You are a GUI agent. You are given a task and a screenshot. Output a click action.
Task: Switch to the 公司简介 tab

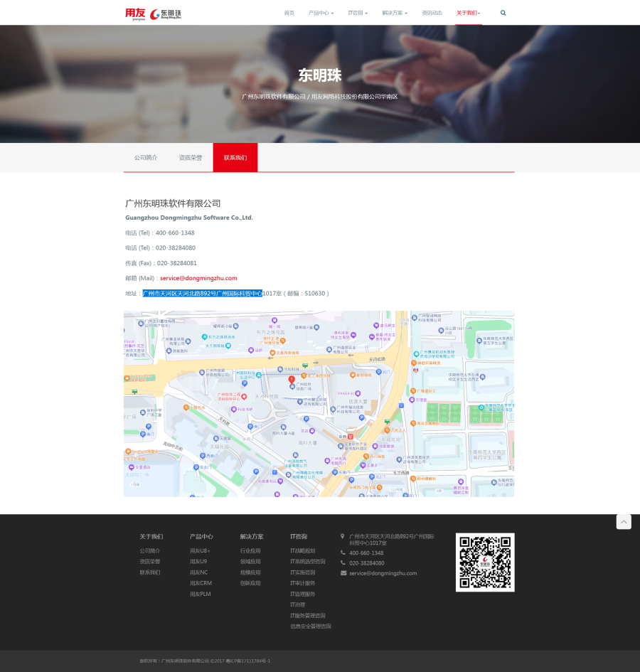tap(146, 158)
